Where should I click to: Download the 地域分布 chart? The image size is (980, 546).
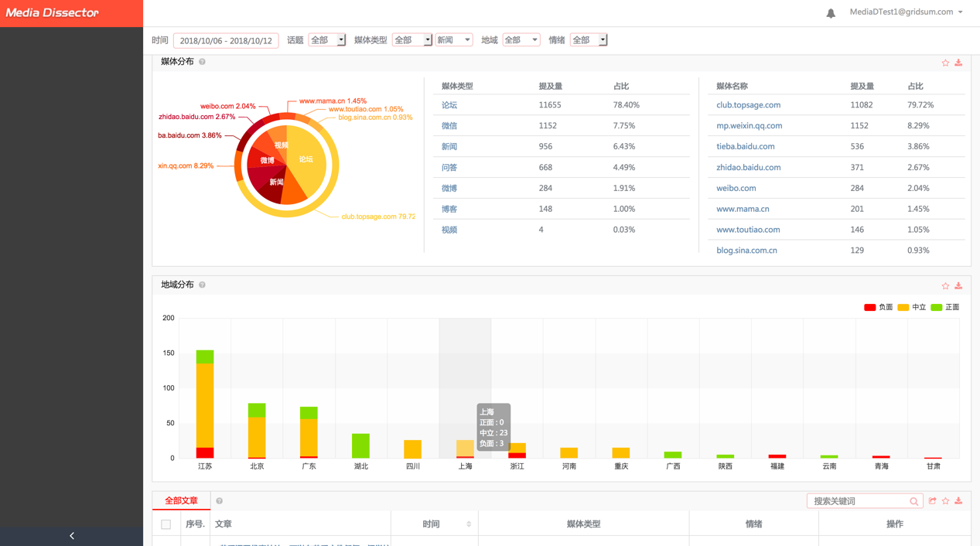(958, 286)
